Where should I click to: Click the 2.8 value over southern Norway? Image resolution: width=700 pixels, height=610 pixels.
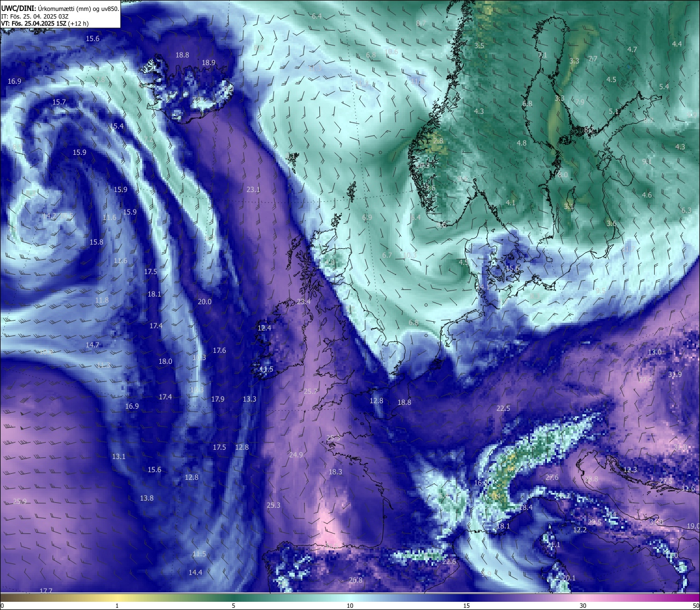438,141
